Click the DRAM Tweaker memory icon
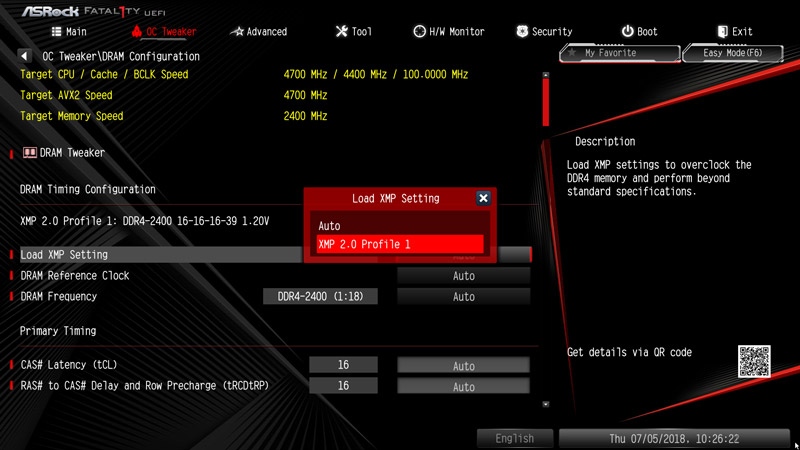Image resolution: width=800 pixels, height=450 pixels. tap(30, 153)
